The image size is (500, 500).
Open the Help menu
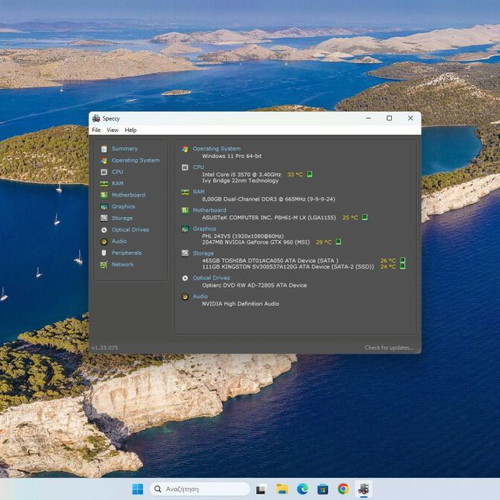coord(131,130)
